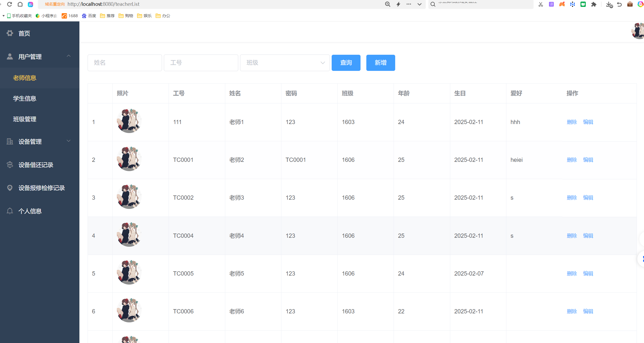Click the gear icon beside 首页
This screenshot has width=644, height=343.
10,33
